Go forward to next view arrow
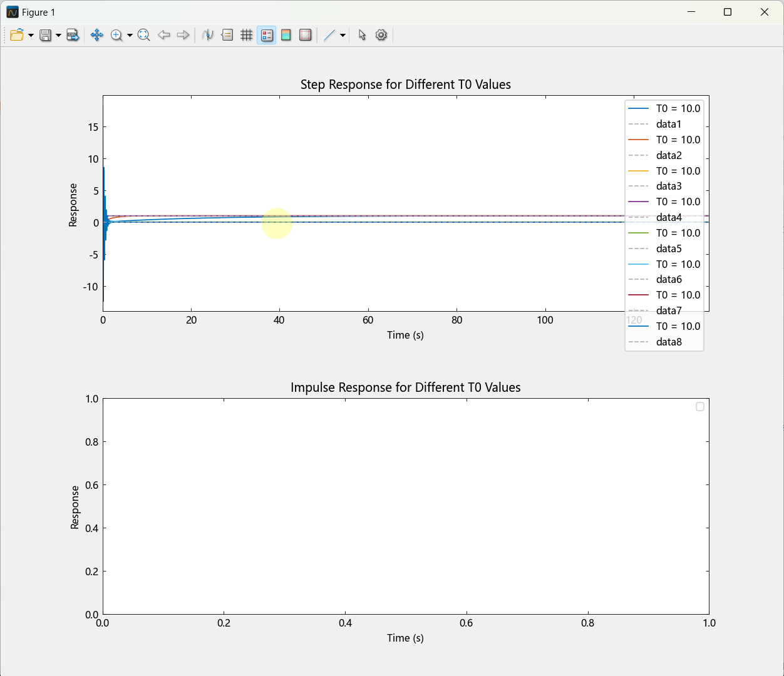The height and width of the screenshot is (676, 784). 183,35
